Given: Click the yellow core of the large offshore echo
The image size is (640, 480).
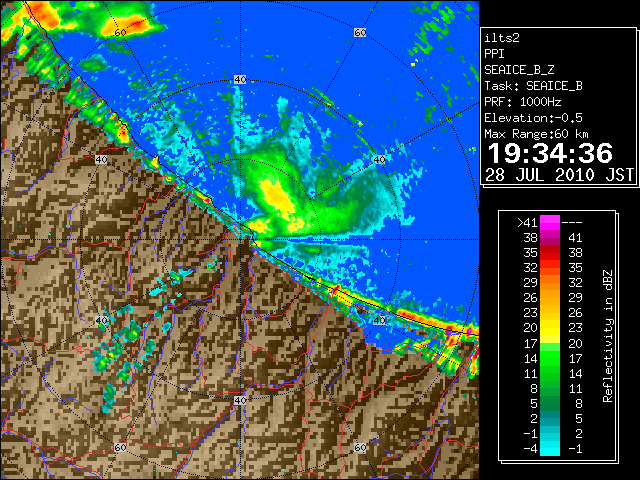Looking at the screenshot, I should (x=278, y=196).
